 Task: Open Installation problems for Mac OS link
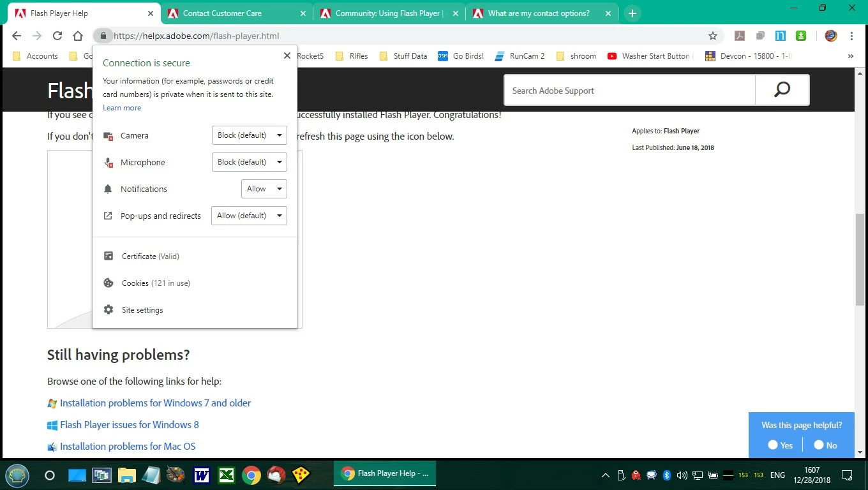(x=128, y=446)
